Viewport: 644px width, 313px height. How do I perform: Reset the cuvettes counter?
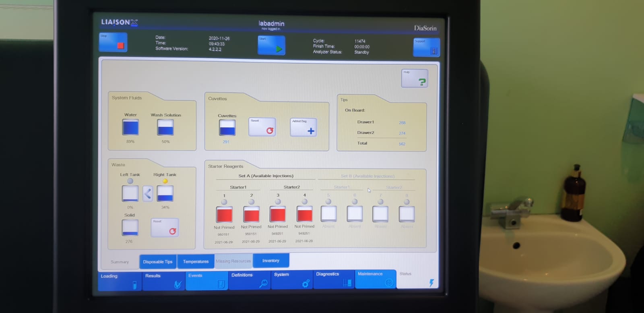pyautogui.click(x=262, y=127)
